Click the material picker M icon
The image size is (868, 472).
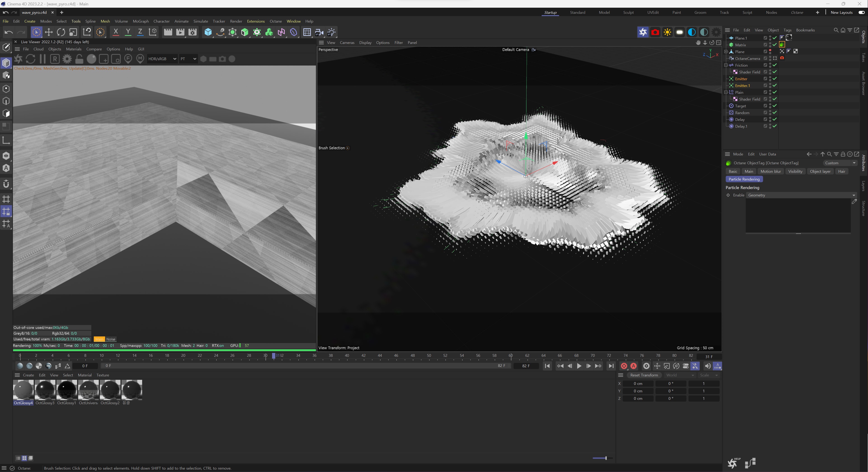[x=140, y=59]
